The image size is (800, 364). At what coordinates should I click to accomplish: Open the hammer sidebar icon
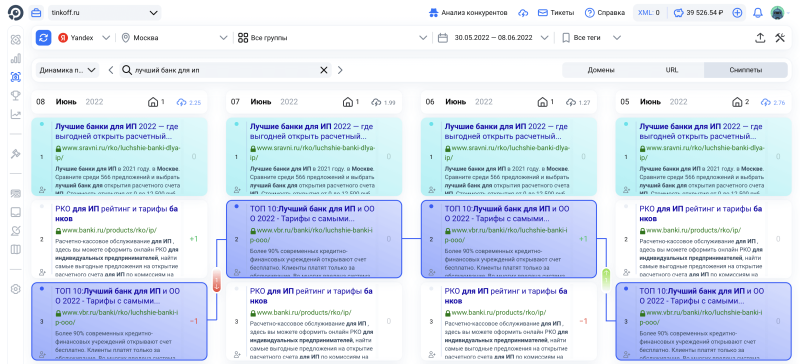point(16,154)
